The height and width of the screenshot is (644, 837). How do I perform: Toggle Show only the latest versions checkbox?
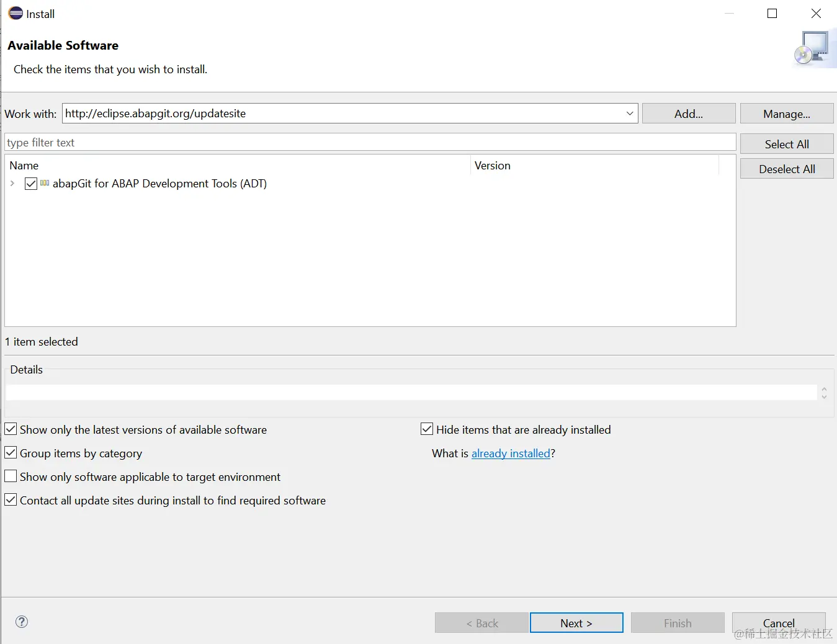tap(11, 429)
